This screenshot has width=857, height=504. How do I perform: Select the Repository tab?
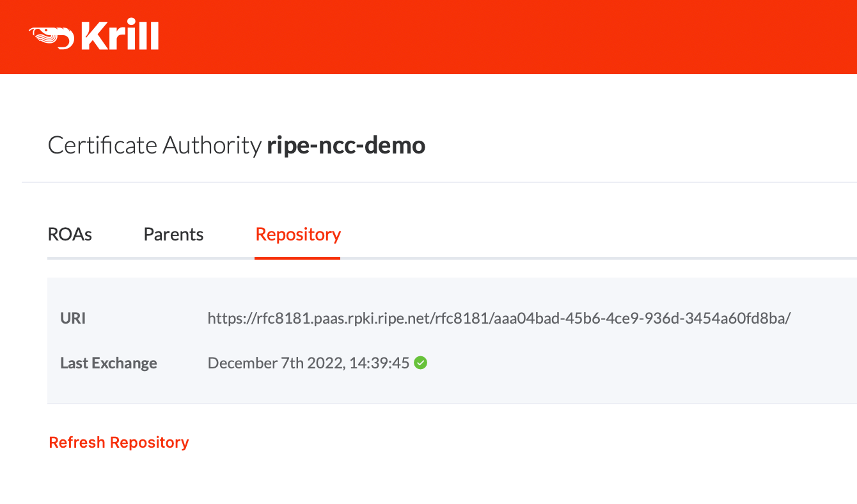[x=298, y=235]
